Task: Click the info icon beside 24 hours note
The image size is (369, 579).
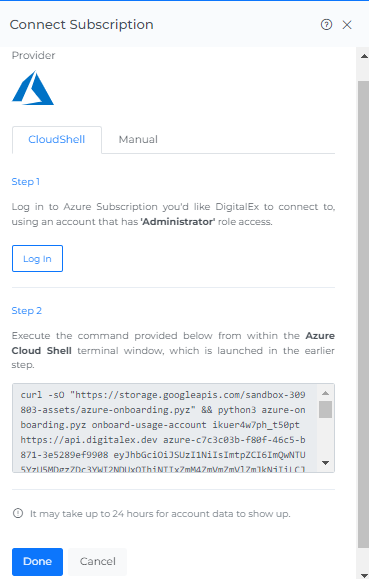Action: [18, 513]
